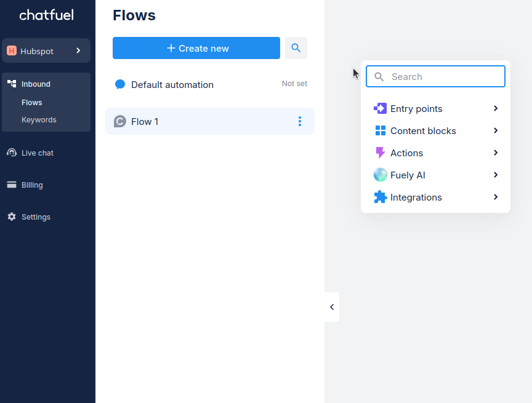Click the Entry points arrow icon

click(380, 109)
